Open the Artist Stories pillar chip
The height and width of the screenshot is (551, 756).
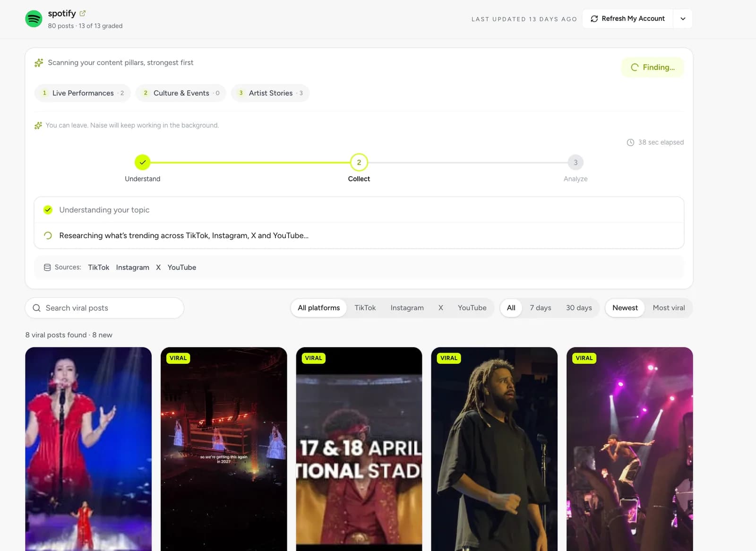point(270,93)
